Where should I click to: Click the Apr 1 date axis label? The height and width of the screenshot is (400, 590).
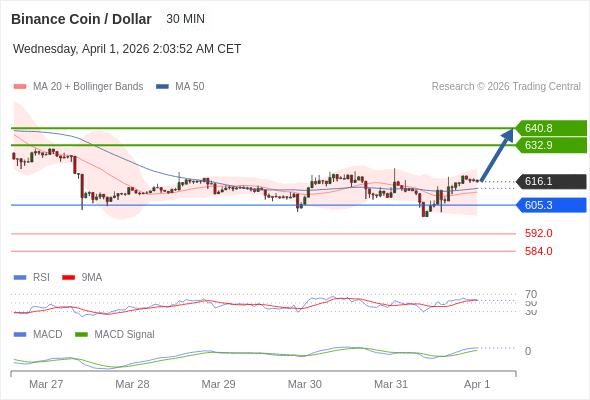tap(477, 384)
